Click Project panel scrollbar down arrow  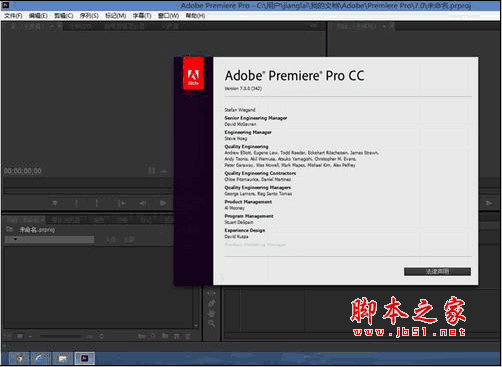point(196,325)
